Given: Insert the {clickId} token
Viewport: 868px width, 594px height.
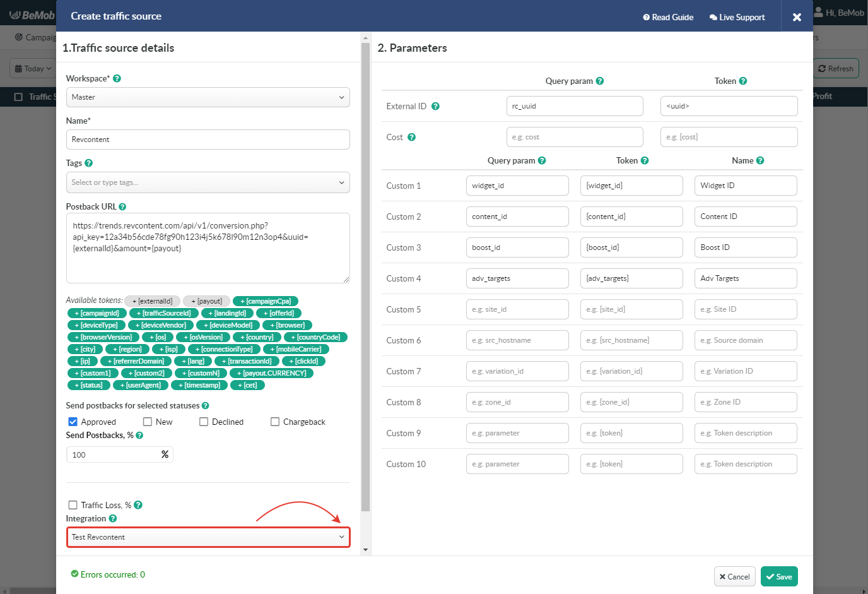Looking at the screenshot, I should tap(304, 361).
